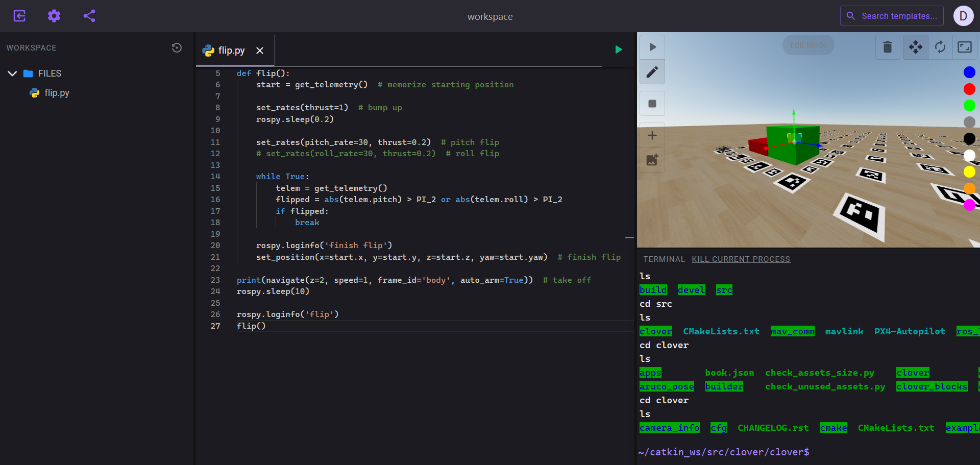Start the simulator with its play button
This screenshot has width=980, height=465.
pos(652,47)
